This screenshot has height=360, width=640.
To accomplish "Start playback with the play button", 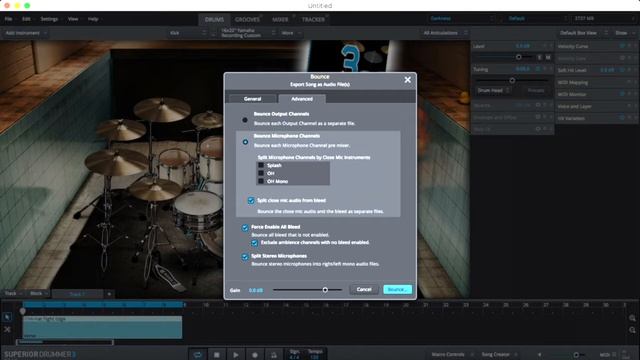I will click(x=236, y=355).
